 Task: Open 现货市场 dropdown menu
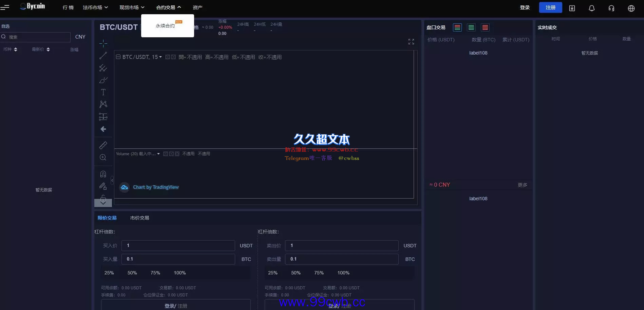pyautogui.click(x=132, y=7)
